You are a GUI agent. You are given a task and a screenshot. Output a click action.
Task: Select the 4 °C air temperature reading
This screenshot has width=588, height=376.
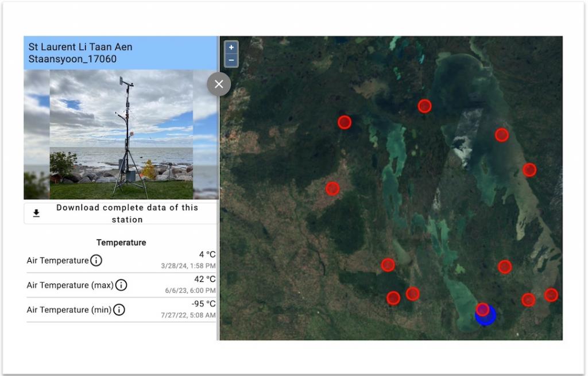(x=207, y=255)
